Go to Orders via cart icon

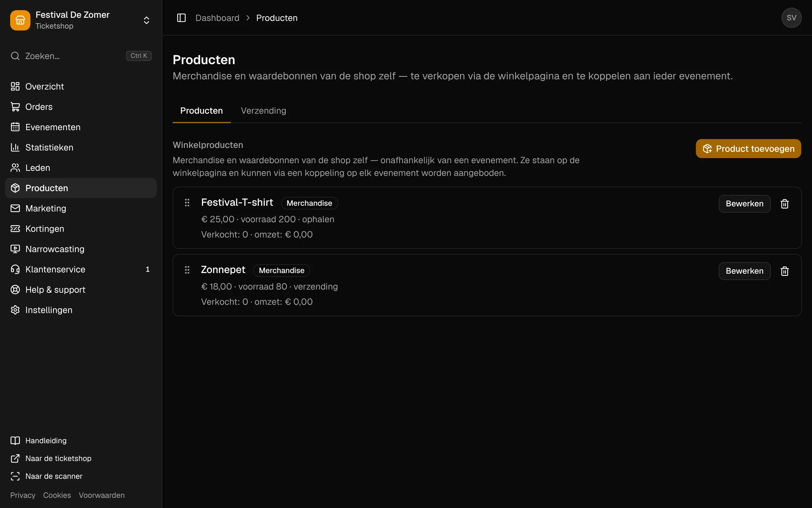pyautogui.click(x=15, y=107)
